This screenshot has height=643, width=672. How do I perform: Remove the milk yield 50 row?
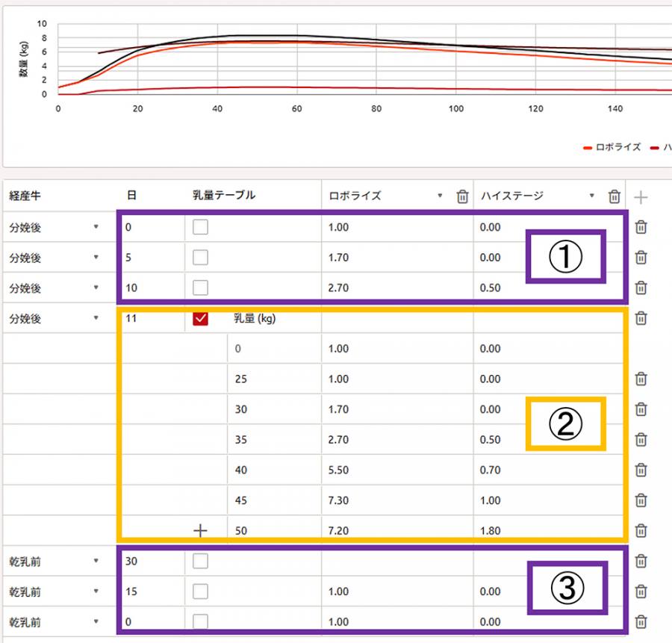pos(641,530)
